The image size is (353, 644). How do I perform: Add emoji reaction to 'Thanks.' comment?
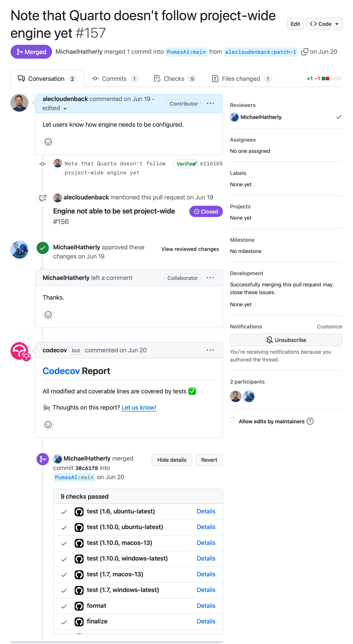(48, 315)
